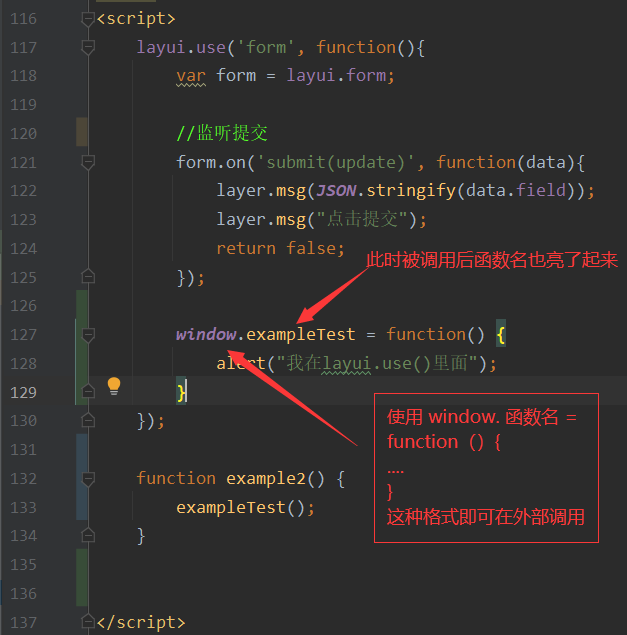Click 'data.field' on line 122

516,190
